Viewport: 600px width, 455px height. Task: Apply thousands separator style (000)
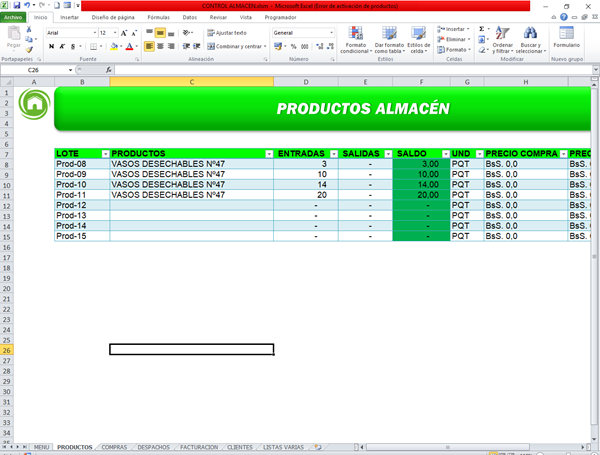305,47
